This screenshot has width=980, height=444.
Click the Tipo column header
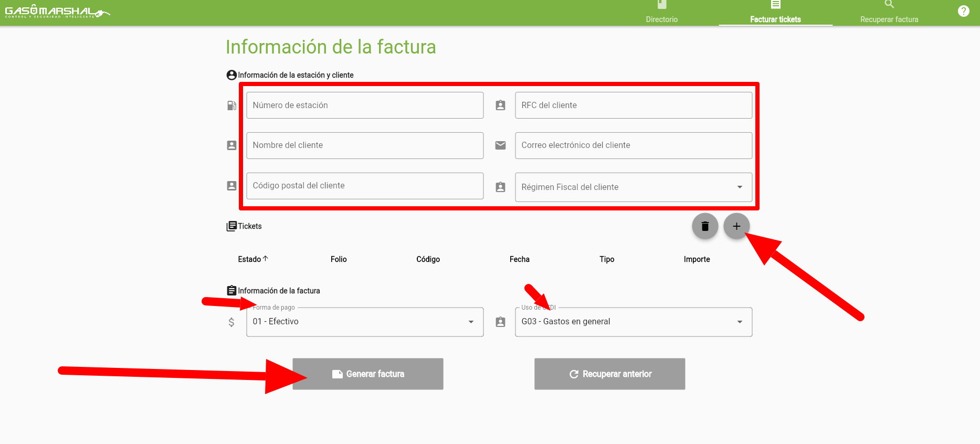click(x=607, y=259)
